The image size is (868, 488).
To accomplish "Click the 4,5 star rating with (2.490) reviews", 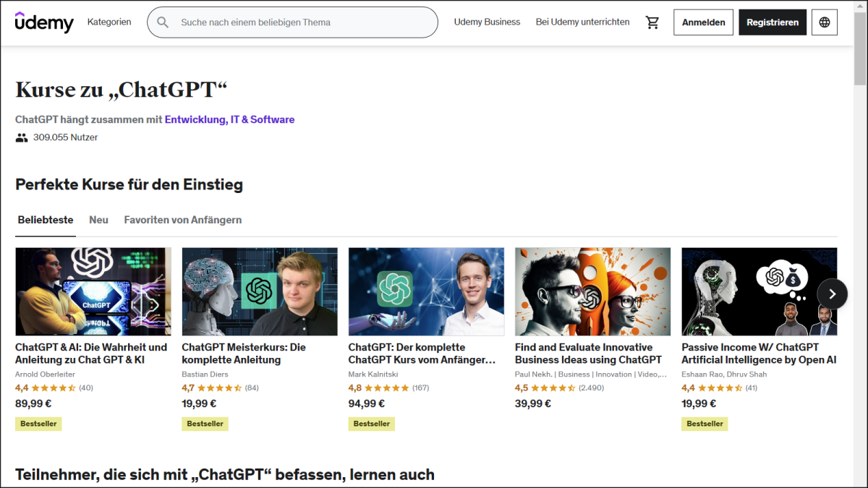I will click(x=559, y=388).
